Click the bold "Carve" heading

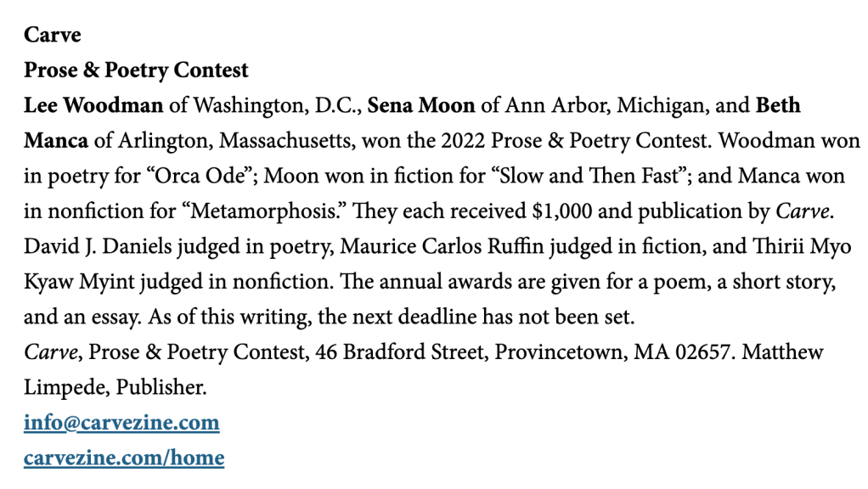pyautogui.click(x=52, y=35)
